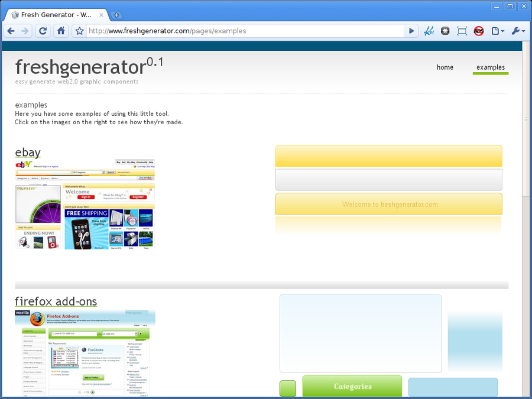Click the green Categories button example
This screenshot has width=532, height=399.
[352, 386]
